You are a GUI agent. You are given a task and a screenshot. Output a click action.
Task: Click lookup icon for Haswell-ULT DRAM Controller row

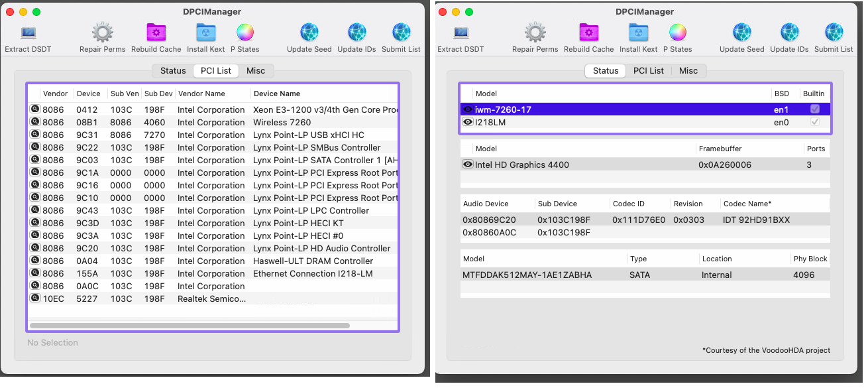click(x=34, y=261)
